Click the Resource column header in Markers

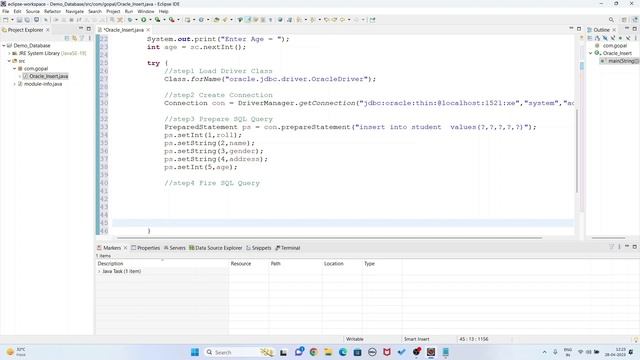tap(249, 264)
